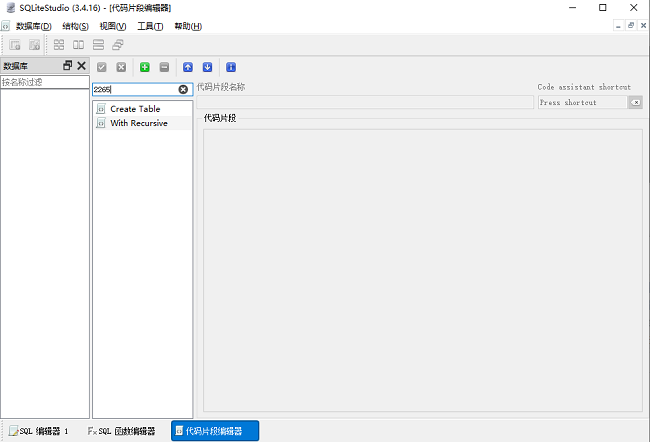650x442 pixels.
Task: Tile windows using grid layout icon
Action: point(59,45)
